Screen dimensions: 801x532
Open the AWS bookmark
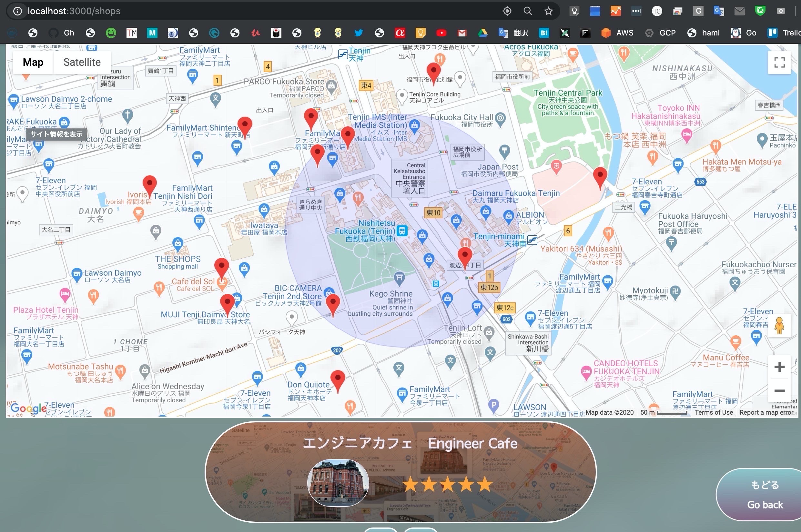[617, 33]
